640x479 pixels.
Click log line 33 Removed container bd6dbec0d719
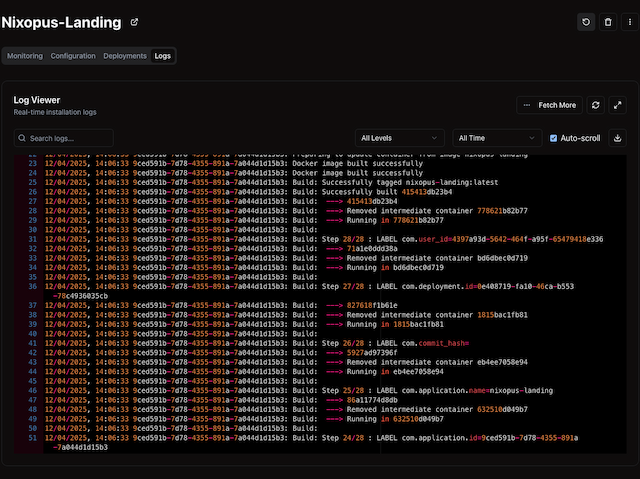coord(286,258)
